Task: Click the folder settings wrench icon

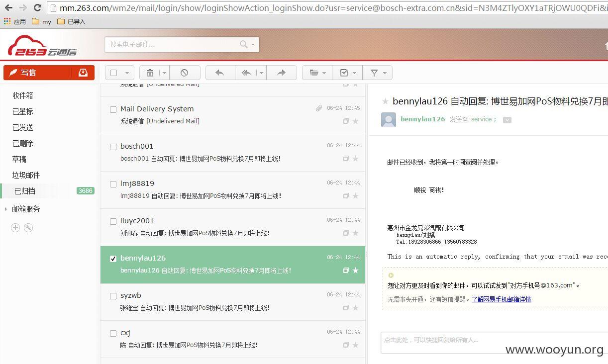Action: [x=28, y=228]
